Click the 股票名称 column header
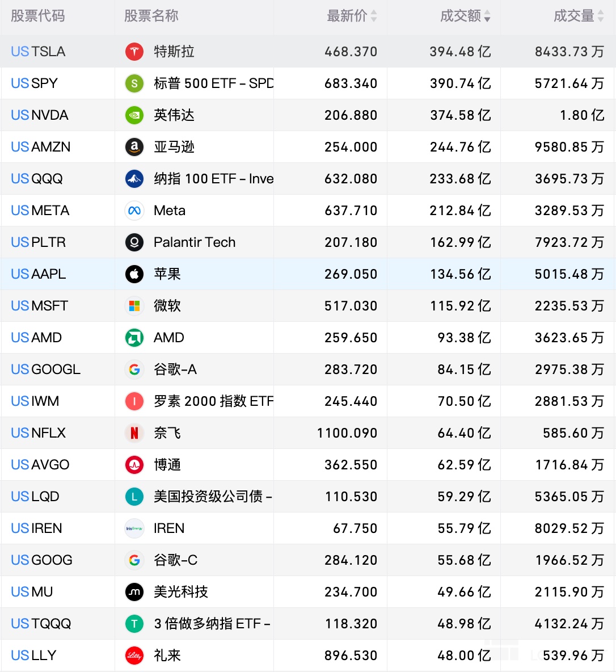Image resolution: width=616 pixels, height=672 pixels. (x=151, y=16)
